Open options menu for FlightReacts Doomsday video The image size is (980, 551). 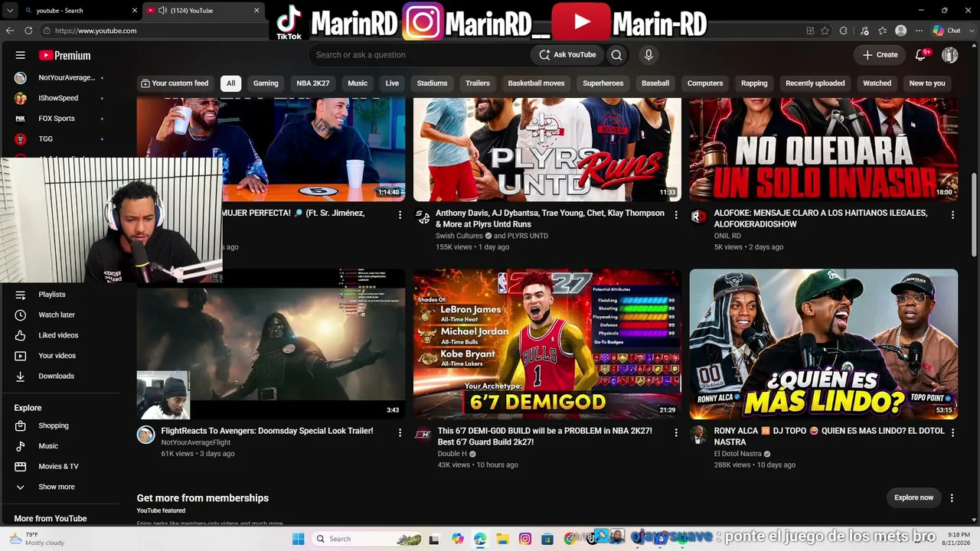pos(400,433)
